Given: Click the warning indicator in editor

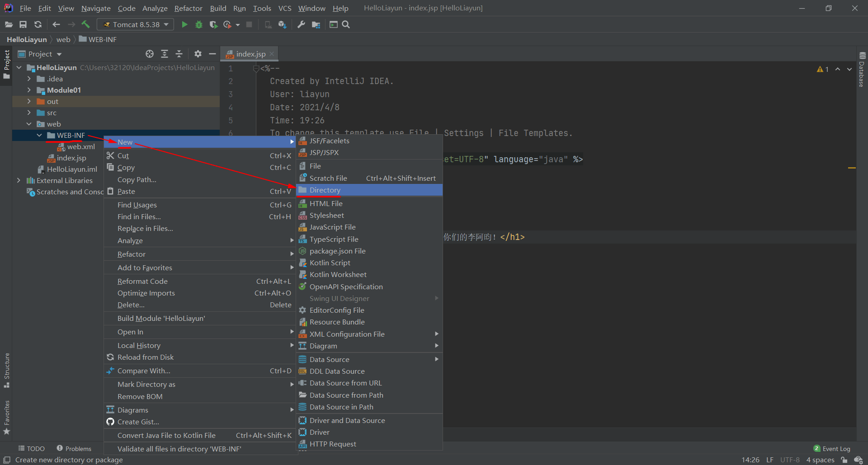Looking at the screenshot, I should click(822, 69).
